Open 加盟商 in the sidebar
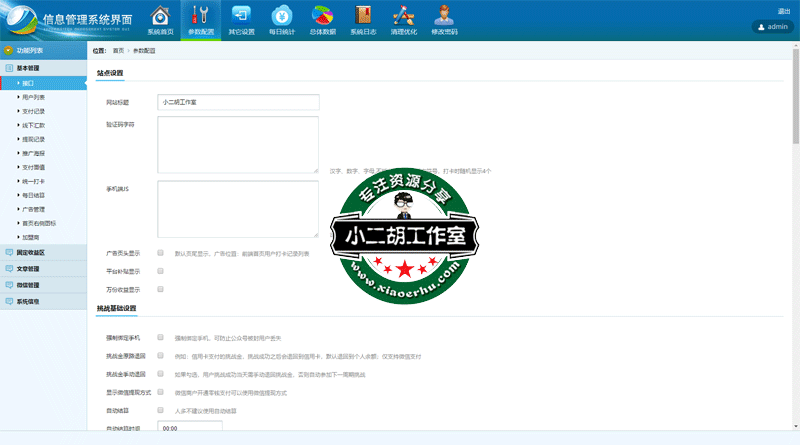Screen dimensions: 800x445 point(31,238)
